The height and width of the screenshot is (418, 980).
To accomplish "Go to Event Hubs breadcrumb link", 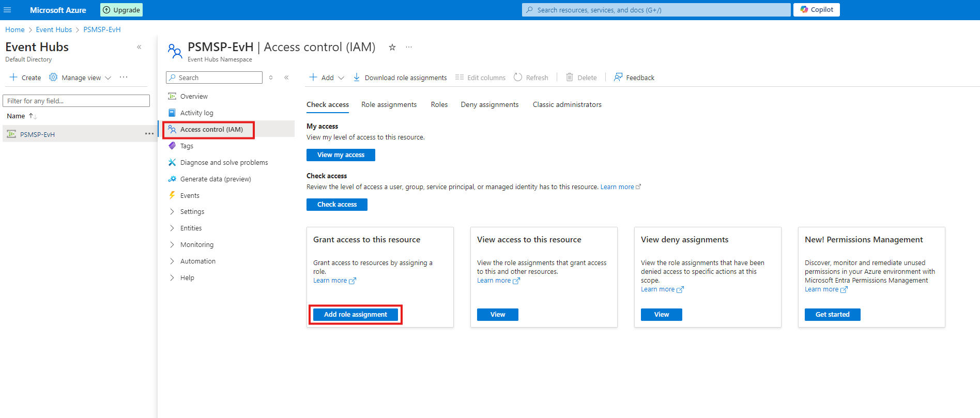I will coord(54,29).
